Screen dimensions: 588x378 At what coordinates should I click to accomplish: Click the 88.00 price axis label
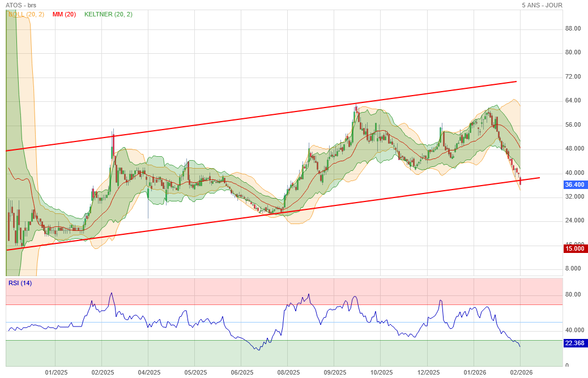click(x=573, y=29)
